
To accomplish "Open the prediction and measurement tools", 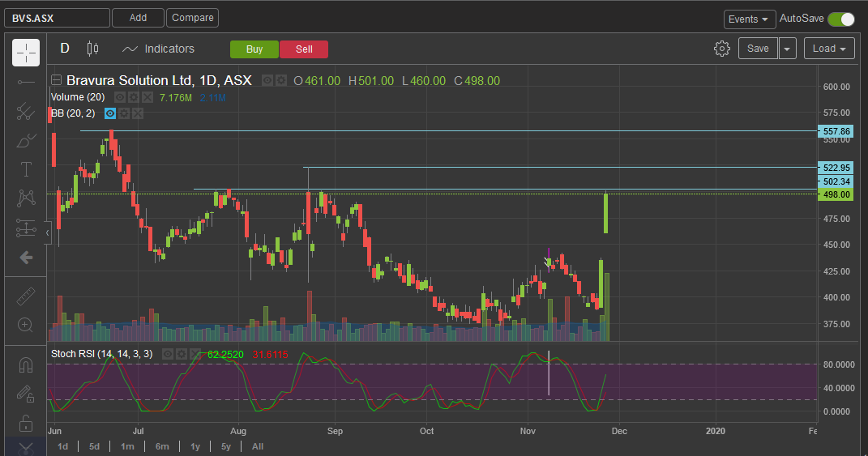I will click(26, 228).
